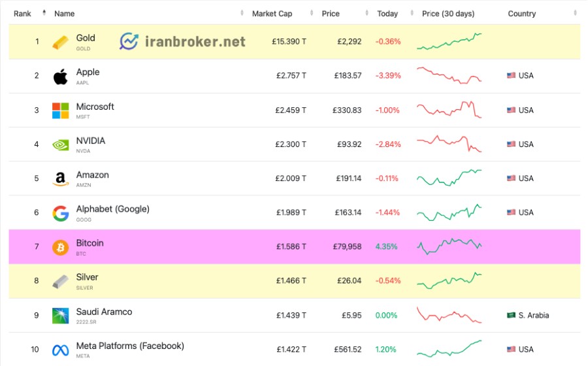Click Bitcoin 30-day price chart
Image resolution: width=588 pixels, height=366 pixels.
[x=449, y=246]
